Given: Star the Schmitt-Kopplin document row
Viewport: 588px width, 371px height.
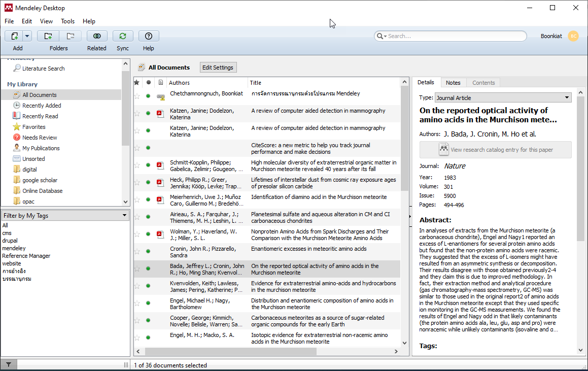Looking at the screenshot, I should 137,165.
